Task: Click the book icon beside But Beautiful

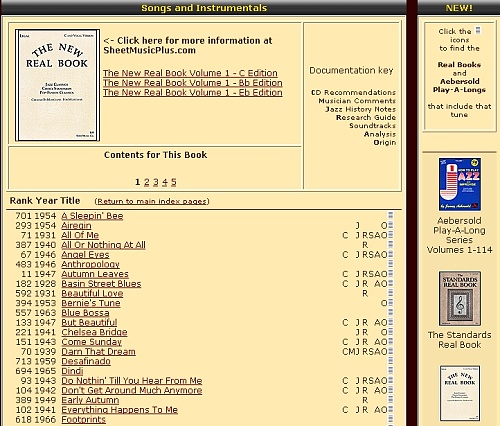Action: 391,322
